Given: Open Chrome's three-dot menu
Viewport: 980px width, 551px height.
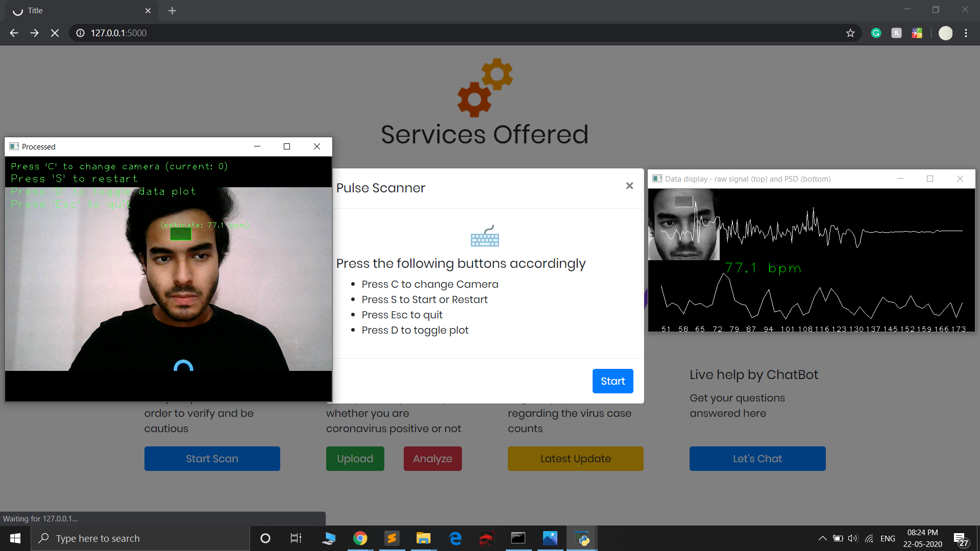Looking at the screenshot, I should click(966, 33).
